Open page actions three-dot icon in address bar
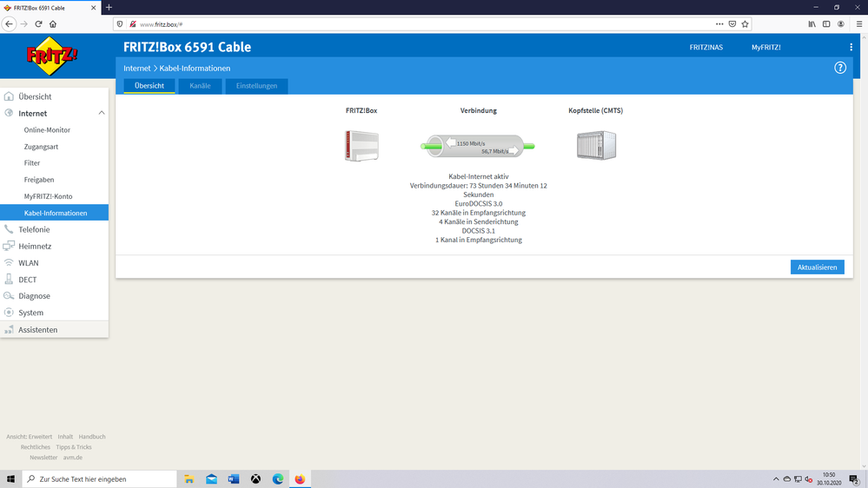The image size is (868, 488). pyautogui.click(x=719, y=23)
